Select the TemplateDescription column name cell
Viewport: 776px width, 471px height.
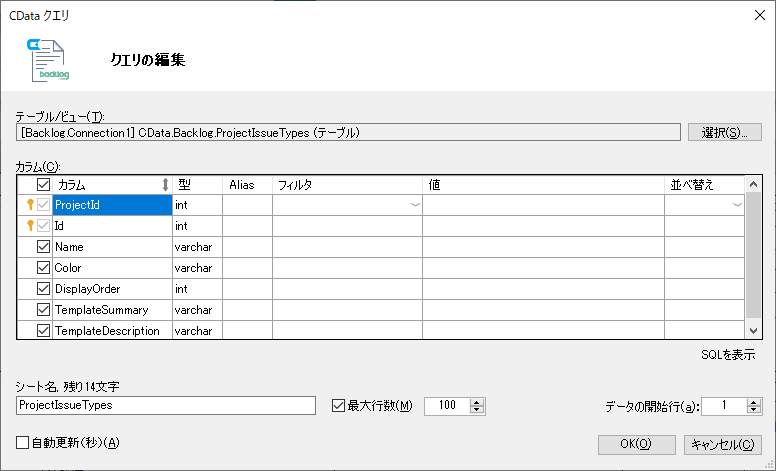point(112,330)
